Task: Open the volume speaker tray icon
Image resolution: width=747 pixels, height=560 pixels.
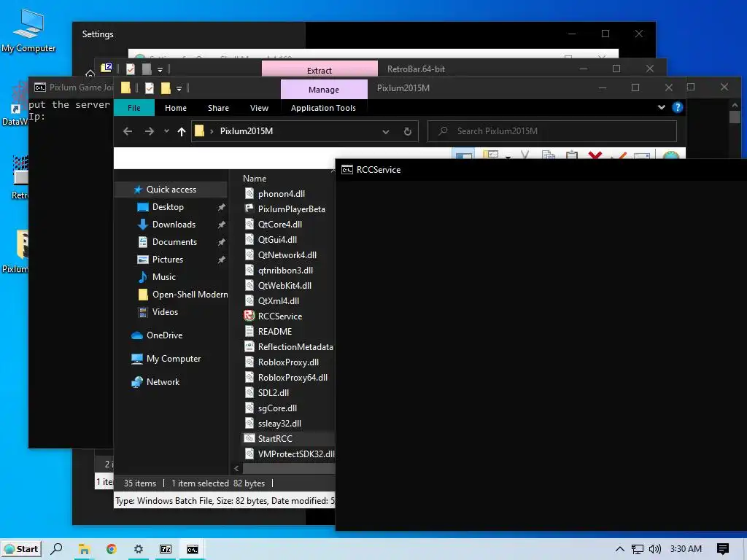Action: [655, 549]
